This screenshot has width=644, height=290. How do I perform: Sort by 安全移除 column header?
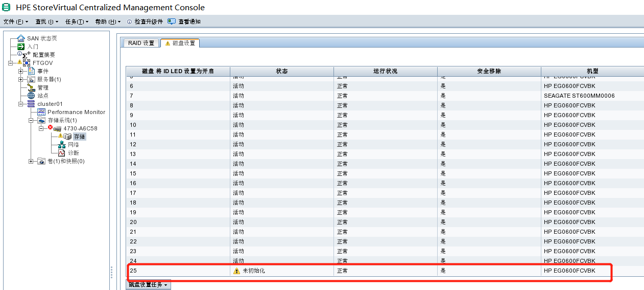click(x=489, y=71)
